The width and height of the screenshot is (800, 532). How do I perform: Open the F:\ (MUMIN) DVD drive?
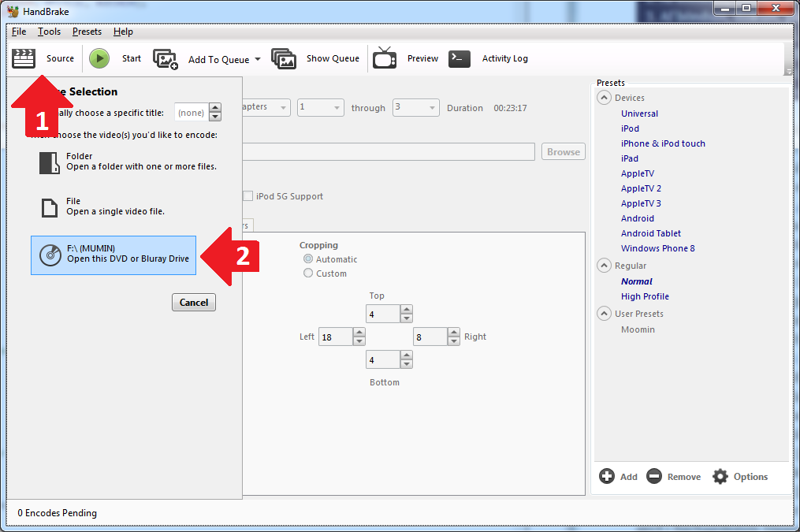click(x=113, y=255)
